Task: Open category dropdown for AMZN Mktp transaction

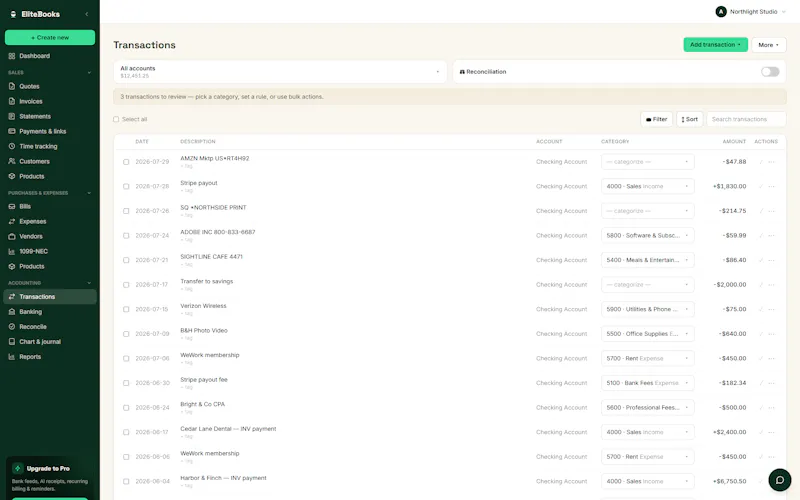Action: coord(647,162)
